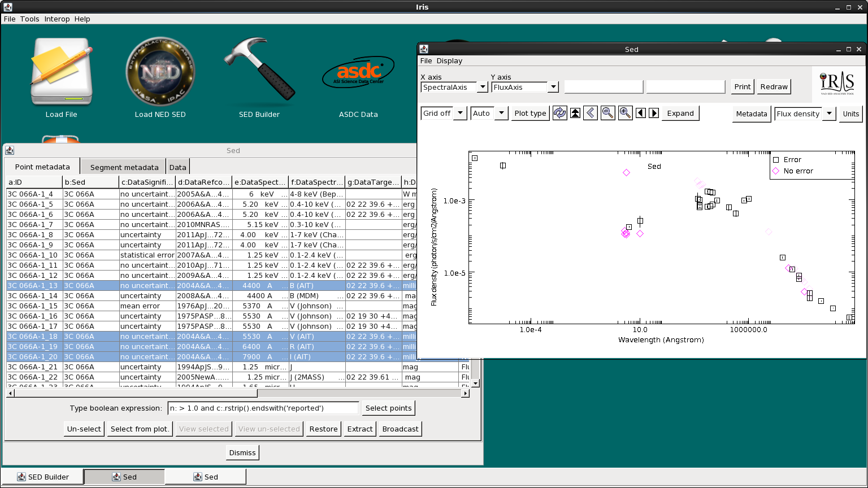
Task: Click the Select points button
Action: [x=388, y=408]
